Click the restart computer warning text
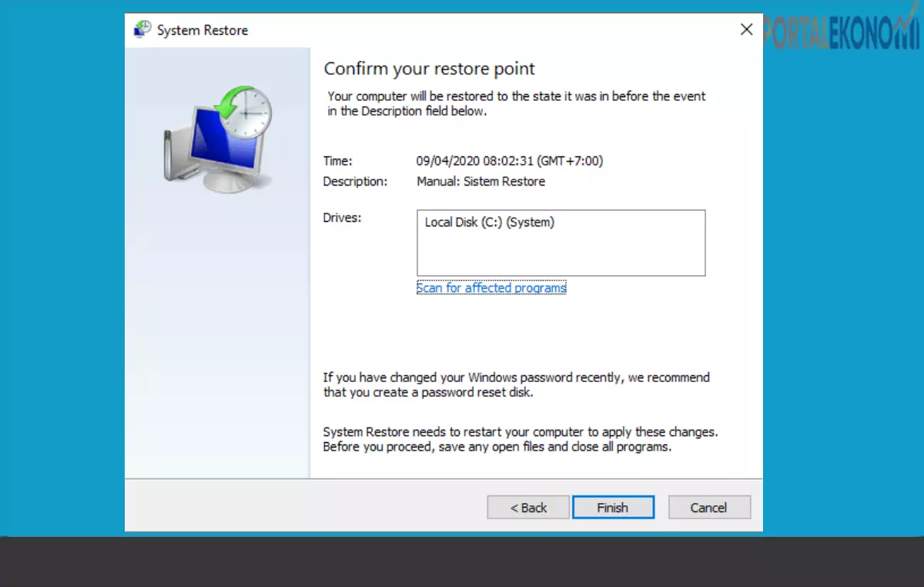924x587 pixels. coord(521,439)
